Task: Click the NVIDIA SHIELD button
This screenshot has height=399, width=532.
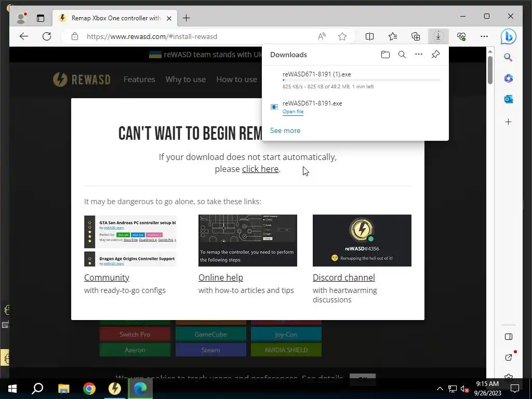Action: point(286,350)
